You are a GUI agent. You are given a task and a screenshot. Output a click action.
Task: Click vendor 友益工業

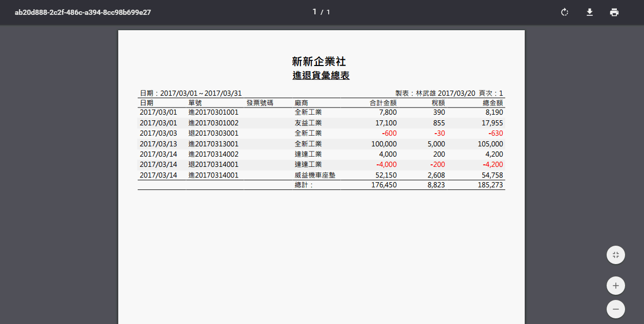click(308, 123)
